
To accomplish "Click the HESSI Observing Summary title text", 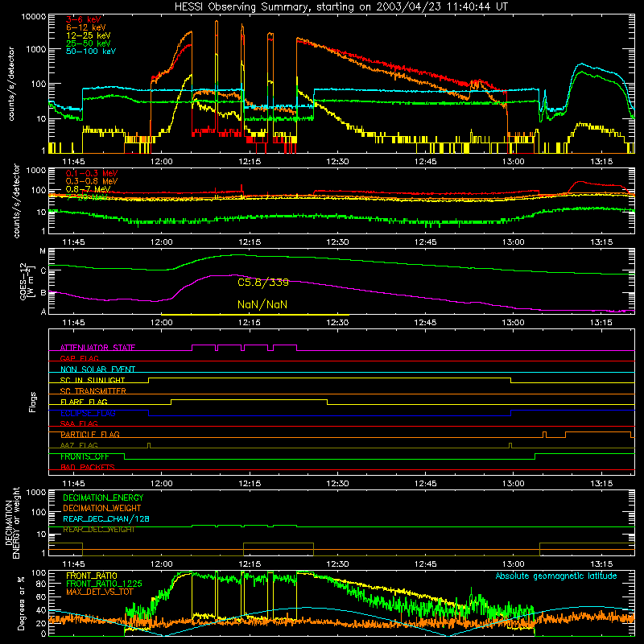I will point(341,7).
